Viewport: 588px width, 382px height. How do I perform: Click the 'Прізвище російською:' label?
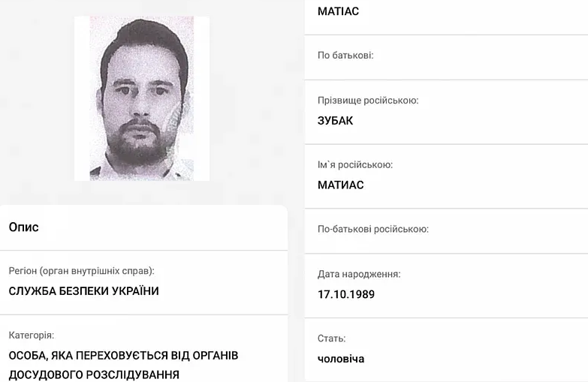(368, 101)
